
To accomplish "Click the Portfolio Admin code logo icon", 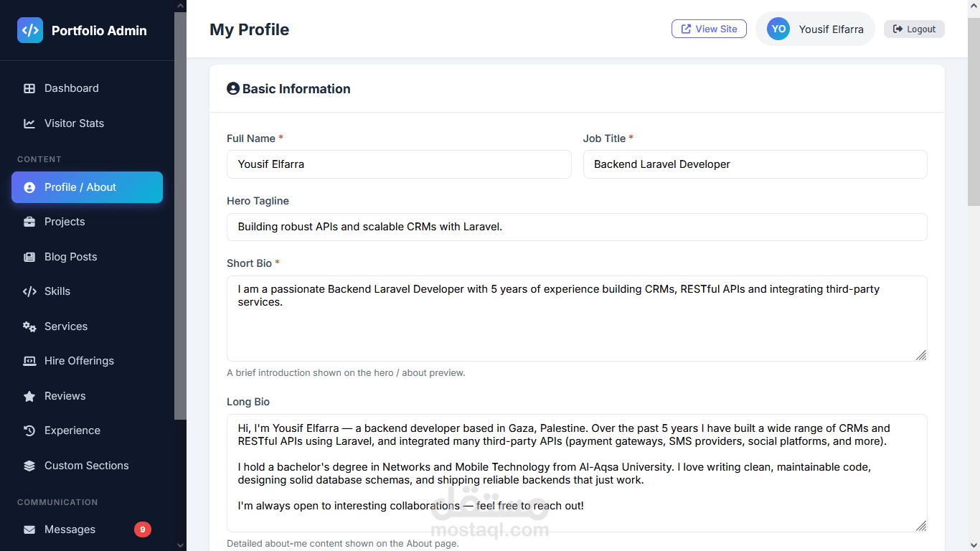I will click(30, 30).
